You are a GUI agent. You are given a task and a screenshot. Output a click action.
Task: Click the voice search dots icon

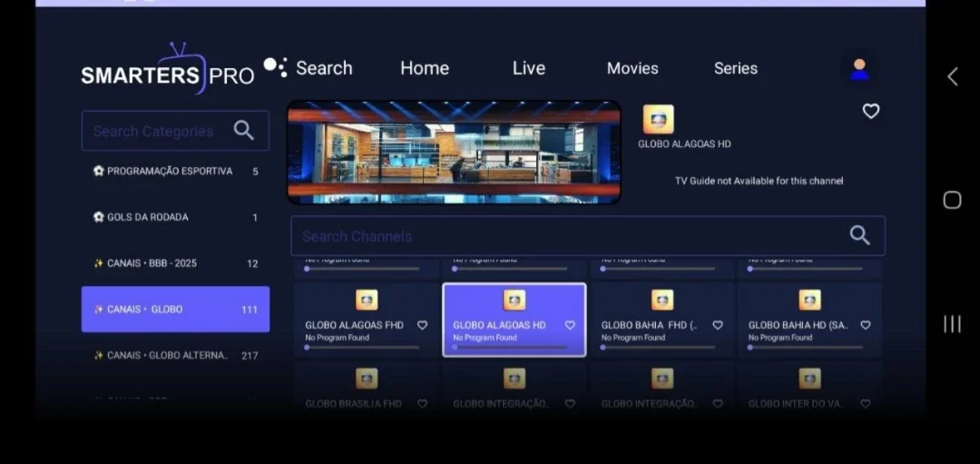tap(275, 66)
